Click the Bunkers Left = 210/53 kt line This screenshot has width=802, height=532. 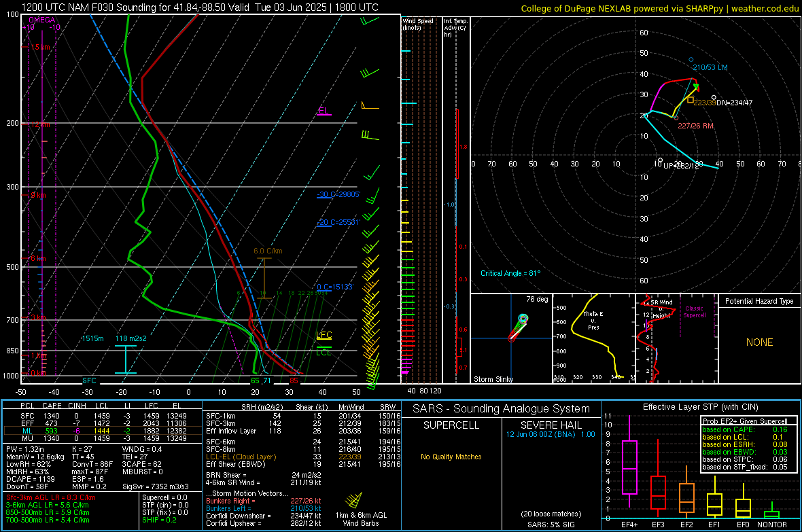264,508
